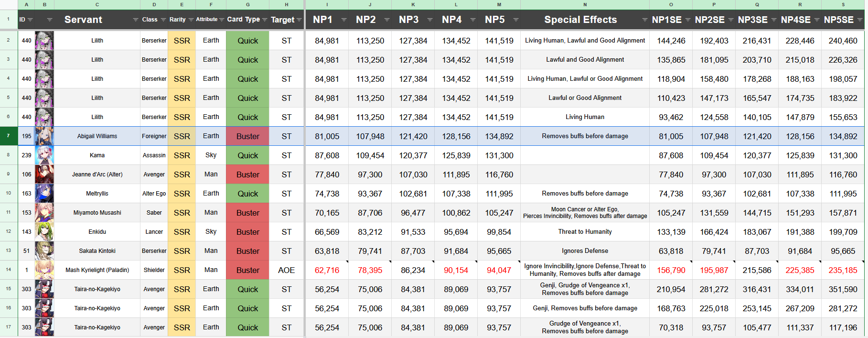This screenshot has height=338, width=868.
Task: Open the Class column filter dropdown
Action: point(163,20)
